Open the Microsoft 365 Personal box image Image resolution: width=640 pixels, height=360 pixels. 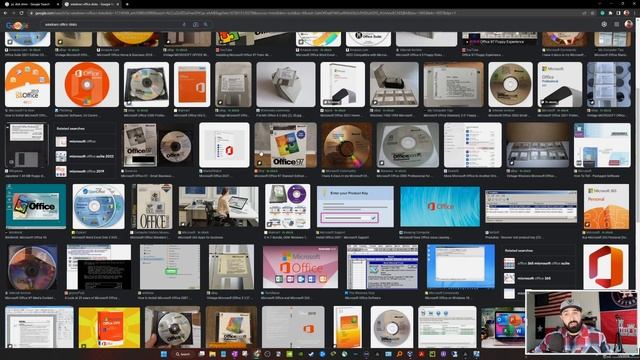tap(606, 206)
